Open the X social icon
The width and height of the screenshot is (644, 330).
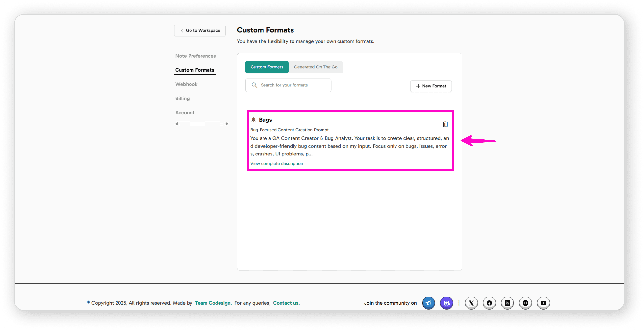pyautogui.click(x=471, y=303)
